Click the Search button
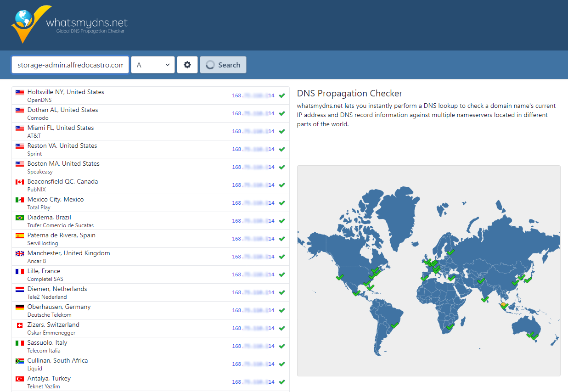568x392 pixels. [x=223, y=65]
